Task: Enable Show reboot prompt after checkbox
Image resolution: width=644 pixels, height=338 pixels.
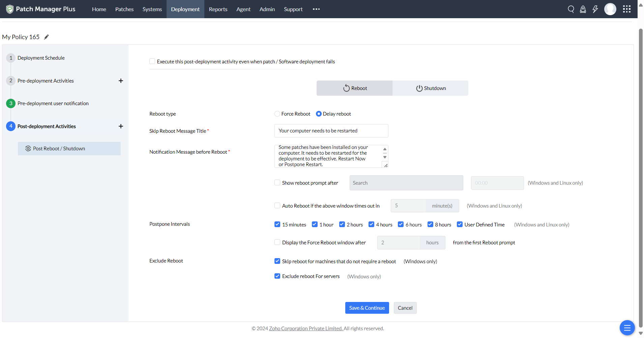Action: (x=277, y=183)
